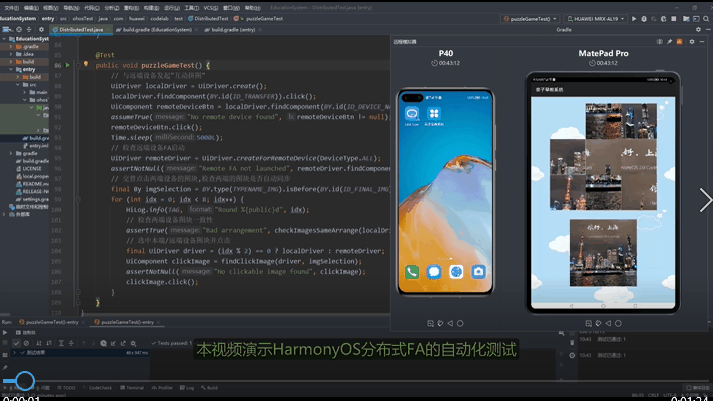Open the HUAWEI MRX-AL19 device dropdown

point(596,19)
